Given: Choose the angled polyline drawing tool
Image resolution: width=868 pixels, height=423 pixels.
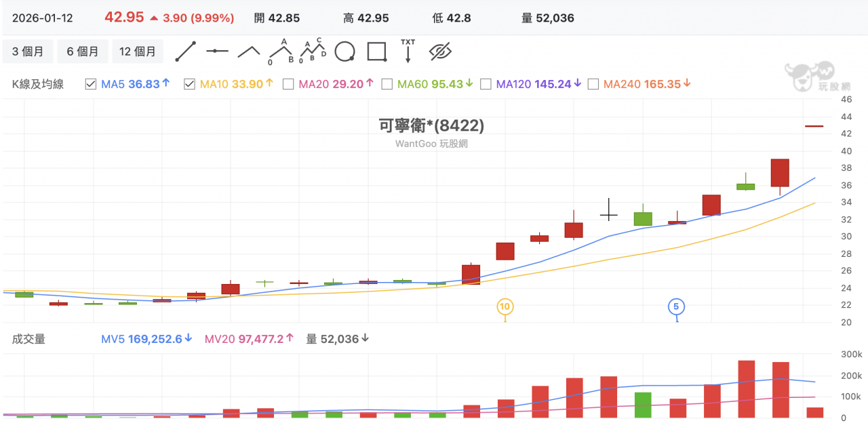Looking at the screenshot, I should [248, 52].
